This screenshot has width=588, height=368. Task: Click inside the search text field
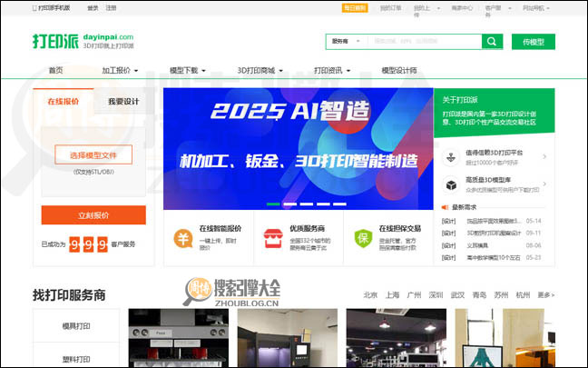coord(425,41)
